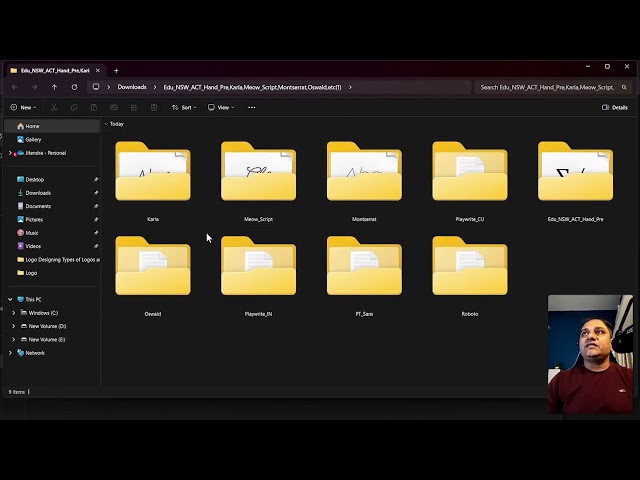Open the Montserrat folder
Image resolution: width=640 pixels, height=480 pixels.
(x=364, y=171)
